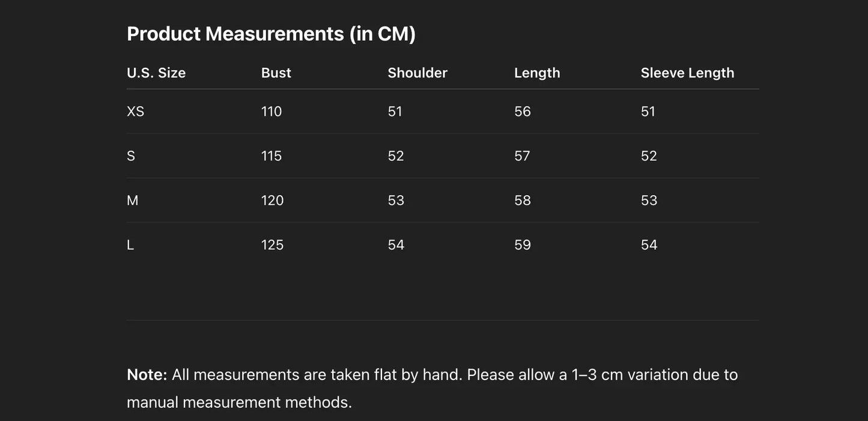
Task: Click the XS bust value 110
Action: pyautogui.click(x=272, y=111)
